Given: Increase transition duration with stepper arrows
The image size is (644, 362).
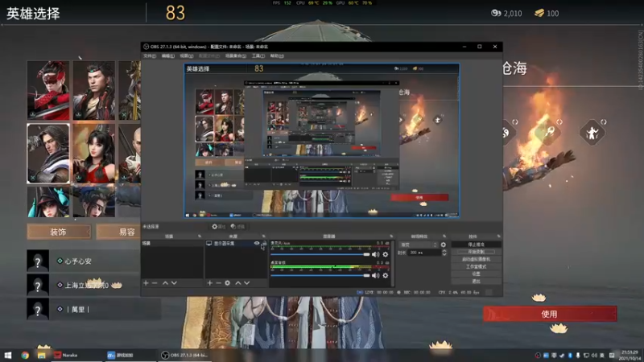Looking at the screenshot, I should (444, 251).
